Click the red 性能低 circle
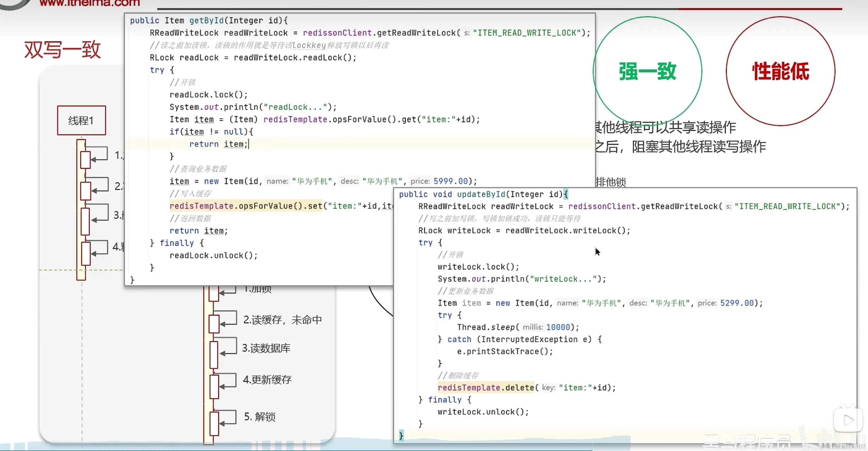This screenshot has width=868, height=451. pos(780,71)
